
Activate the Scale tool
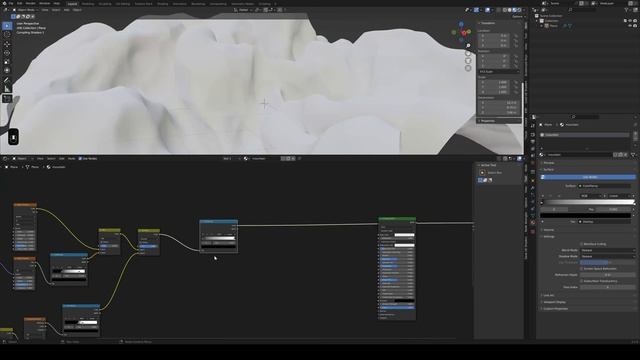(x=7, y=62)
